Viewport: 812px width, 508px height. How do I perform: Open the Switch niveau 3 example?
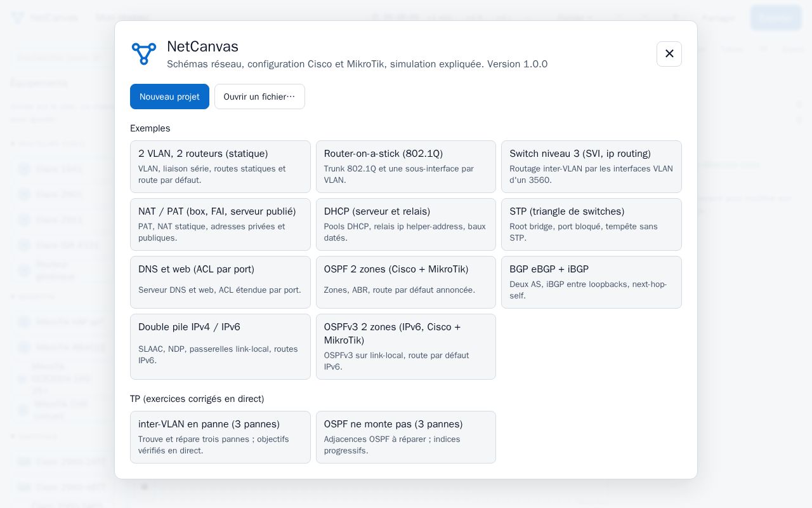591,166
